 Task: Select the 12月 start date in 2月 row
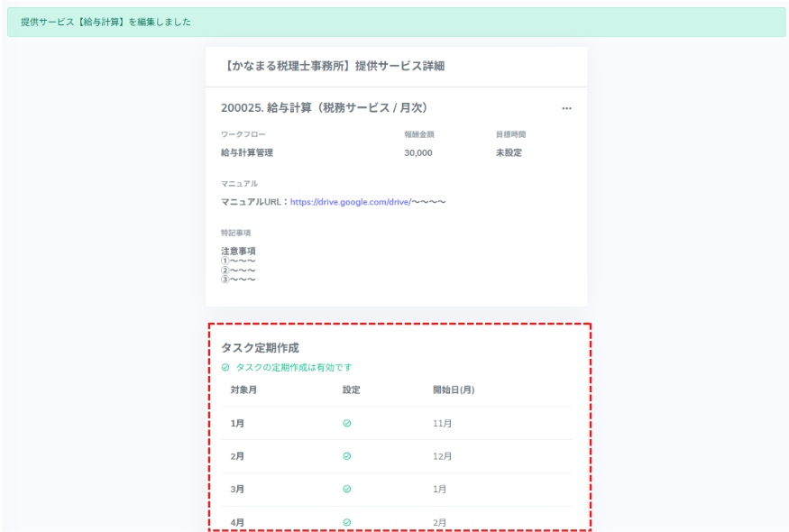tap(443, 456)
